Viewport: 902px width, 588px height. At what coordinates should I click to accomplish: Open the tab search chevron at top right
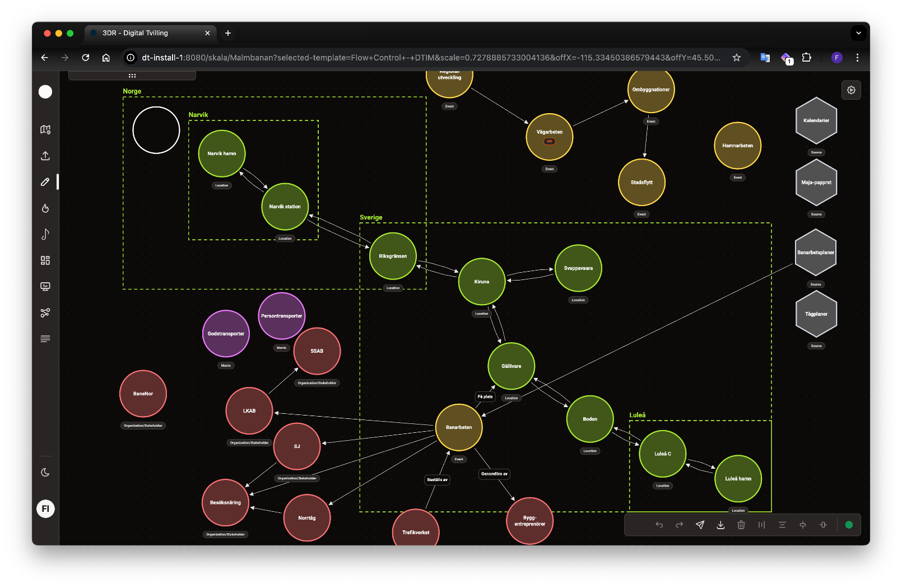tap(858, 33)
